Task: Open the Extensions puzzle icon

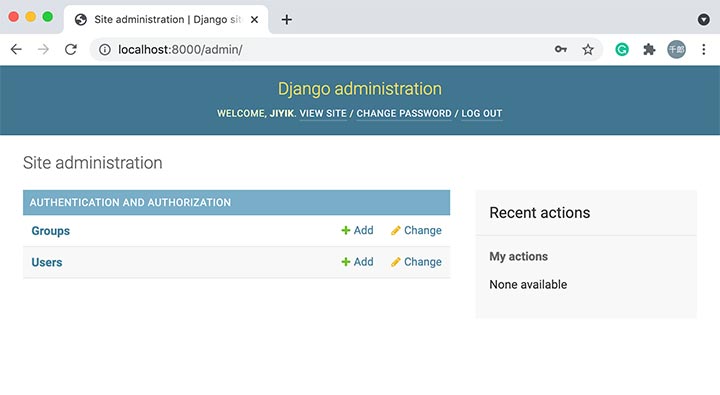Action: tap(649, 49)
